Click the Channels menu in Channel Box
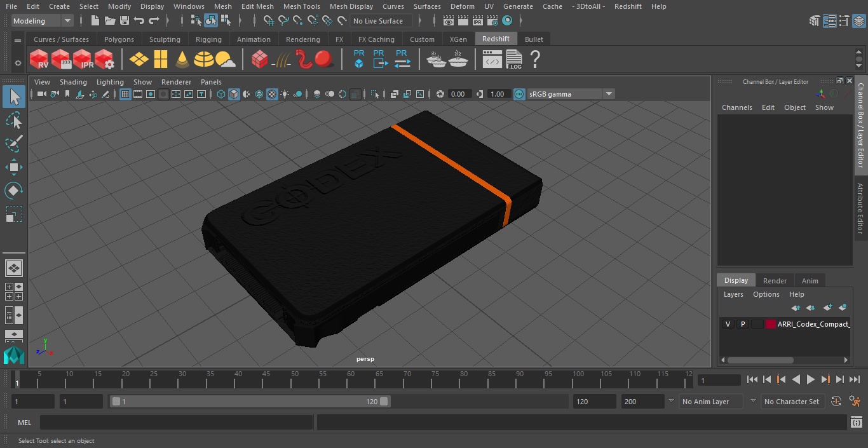Image resolution: width=868 pixels, height=448 pixels. [736, 107]
